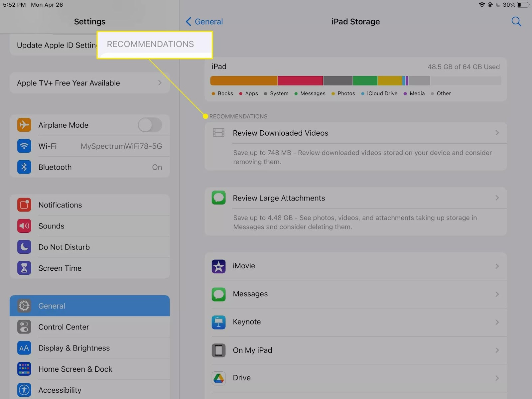532x399 pixels.
Task: Open On My iPad storage details chevron
Action: (x=497, y=350)
